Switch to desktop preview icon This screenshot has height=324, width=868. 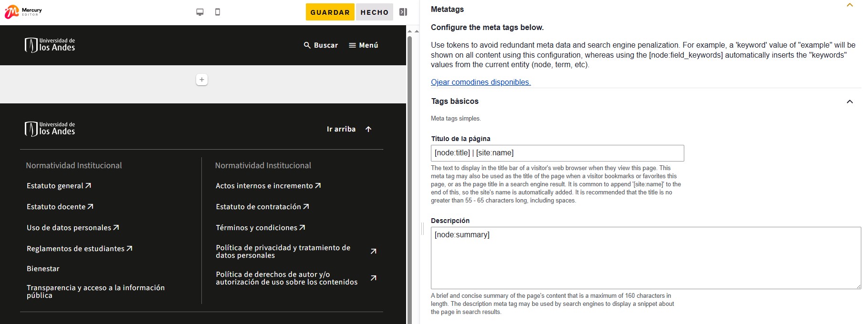[x=200, y=12]
